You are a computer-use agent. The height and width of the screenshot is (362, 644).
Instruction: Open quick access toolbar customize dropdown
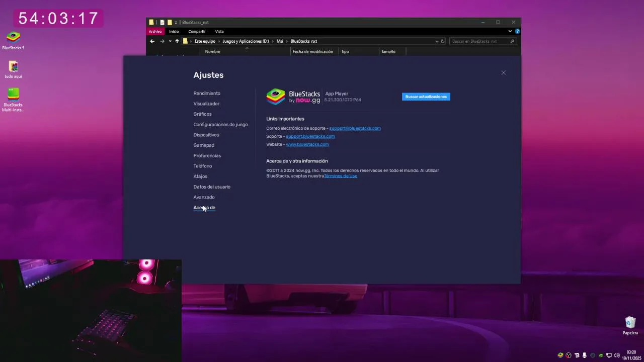(176, 22)
